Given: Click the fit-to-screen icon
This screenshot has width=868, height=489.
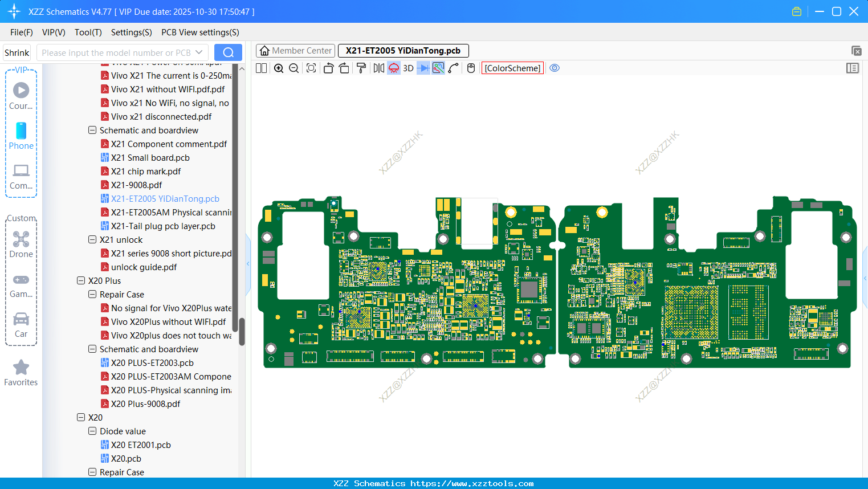Looking at the screenshot, I should [x=311, y=68].
